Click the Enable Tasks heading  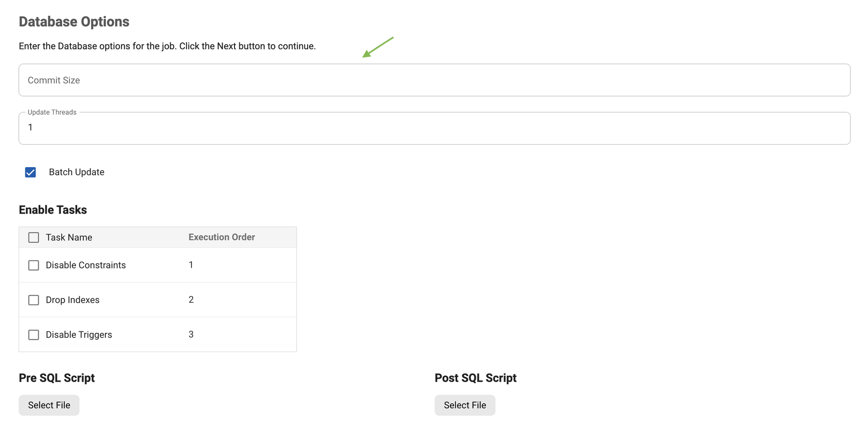point(52,209)
